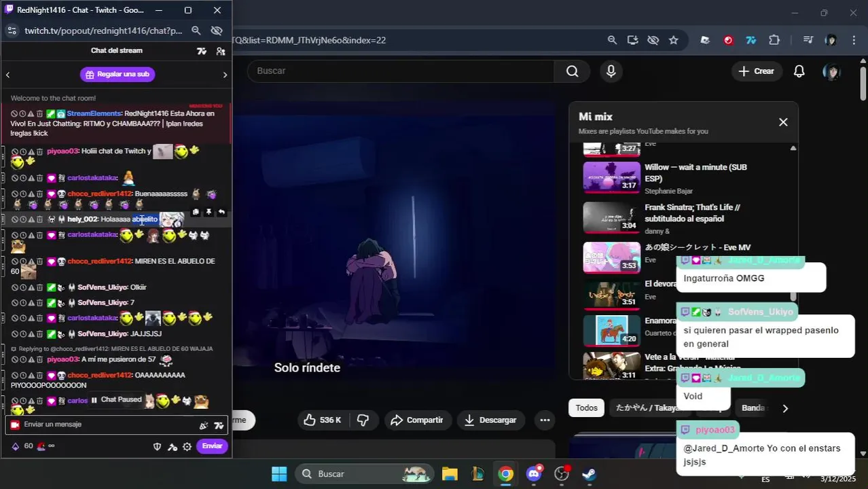
Task: Open YouTube notifications bell
Action: (x=799, y=71)
